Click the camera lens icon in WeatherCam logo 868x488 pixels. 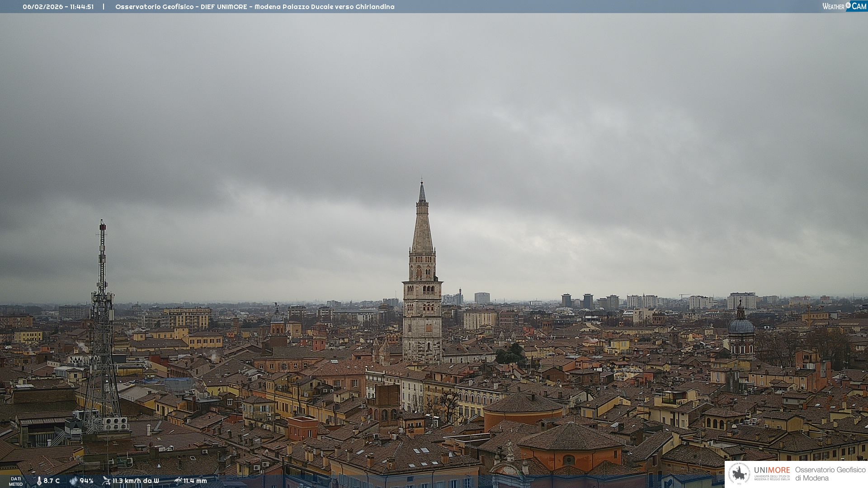(848, 5)
